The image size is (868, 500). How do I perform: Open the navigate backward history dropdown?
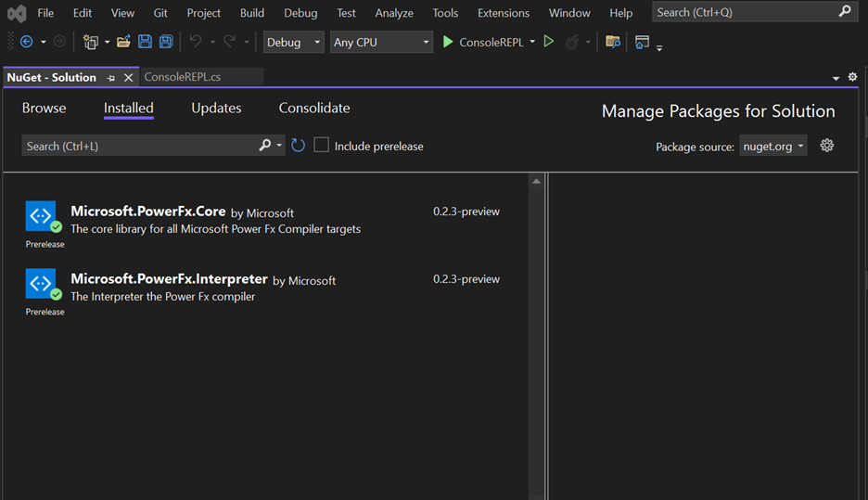(44, 42)
